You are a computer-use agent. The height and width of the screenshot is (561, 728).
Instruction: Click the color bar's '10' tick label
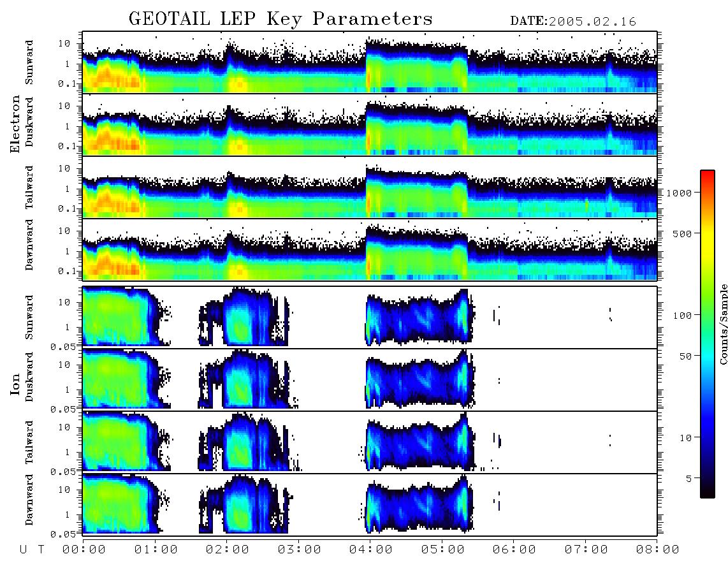pyautogui.click(x=686, y=438)
